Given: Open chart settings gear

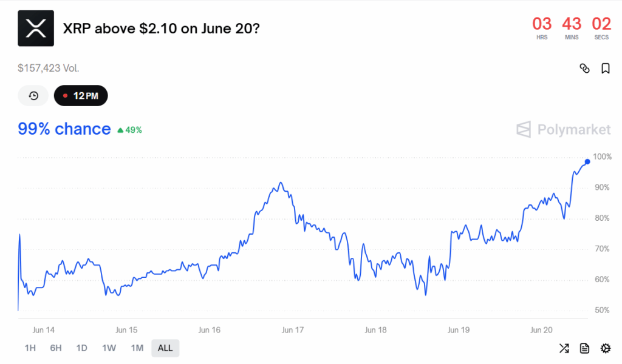Looking at the screenshot, I should pos(605,348).
